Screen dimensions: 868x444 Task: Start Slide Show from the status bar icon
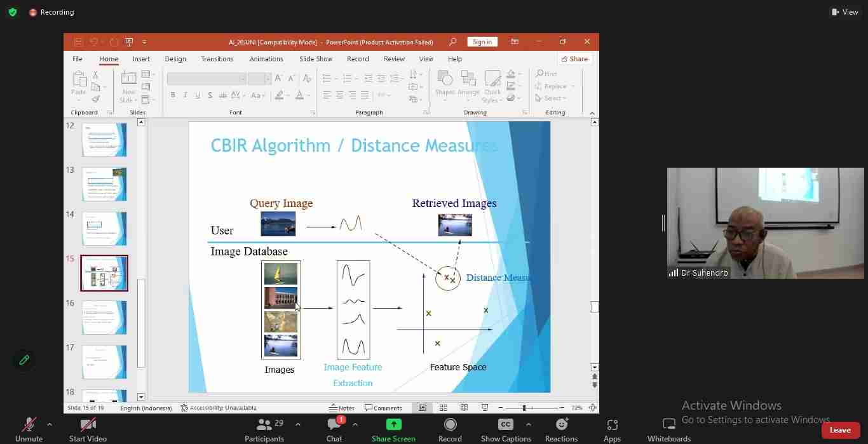click(485, 408)
